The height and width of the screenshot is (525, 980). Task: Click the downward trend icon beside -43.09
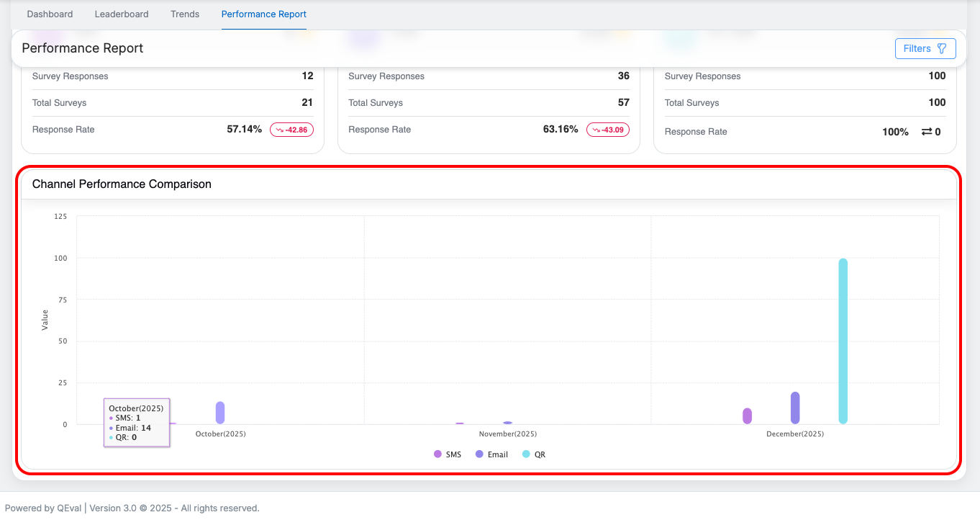595,130
